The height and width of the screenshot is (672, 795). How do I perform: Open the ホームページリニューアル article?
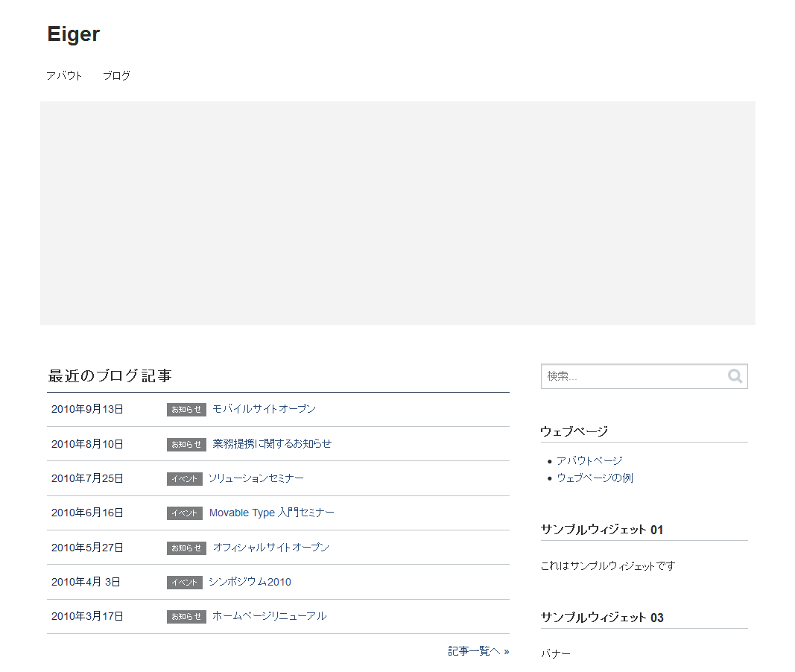pos(269,616)
